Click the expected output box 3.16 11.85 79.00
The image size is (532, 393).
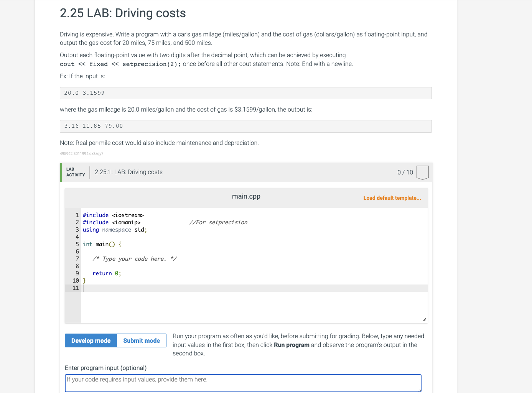pyautogui.click(x=245, y=126)
